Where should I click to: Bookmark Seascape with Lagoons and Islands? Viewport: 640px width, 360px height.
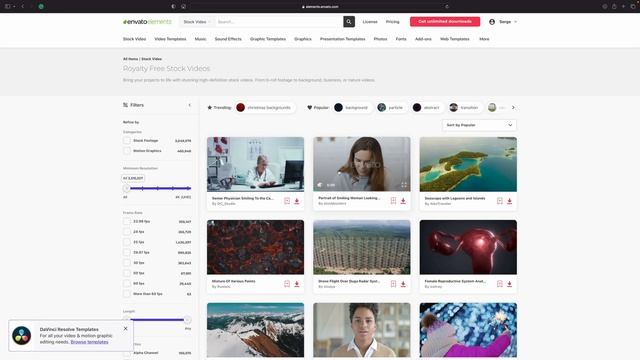point(500,201)
